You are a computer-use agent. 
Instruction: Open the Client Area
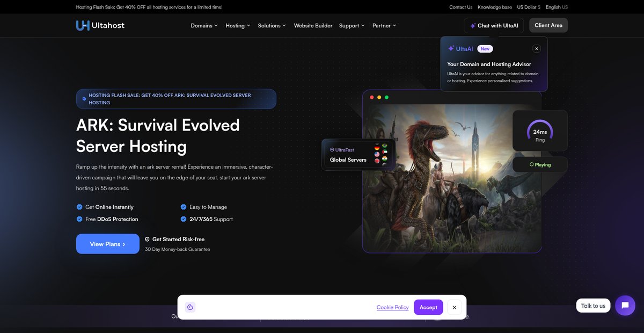[548, 25]
